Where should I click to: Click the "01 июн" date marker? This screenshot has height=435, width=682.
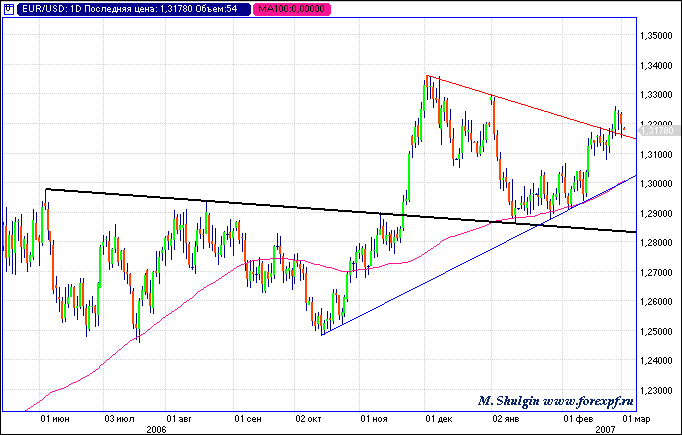pyautogui.click(x=54, y=418)
